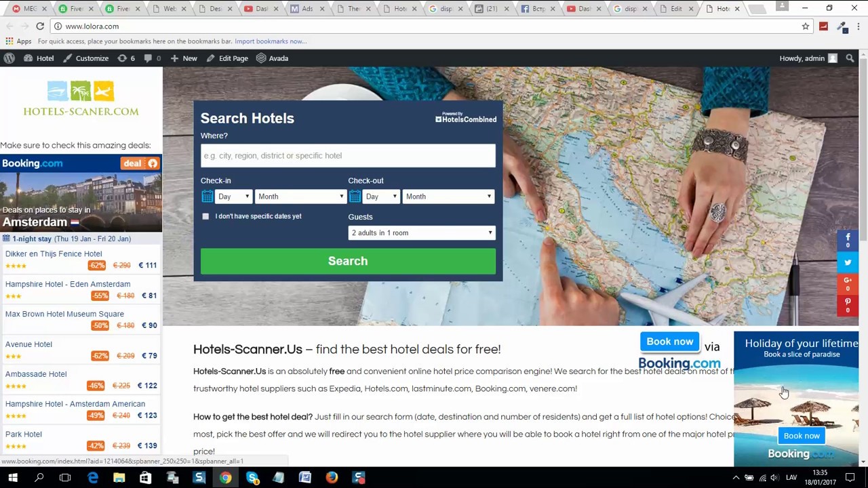This screenshot has height=488, width=868.
Task: Click Import bookmarks now link
Action: tap(271, 41)
